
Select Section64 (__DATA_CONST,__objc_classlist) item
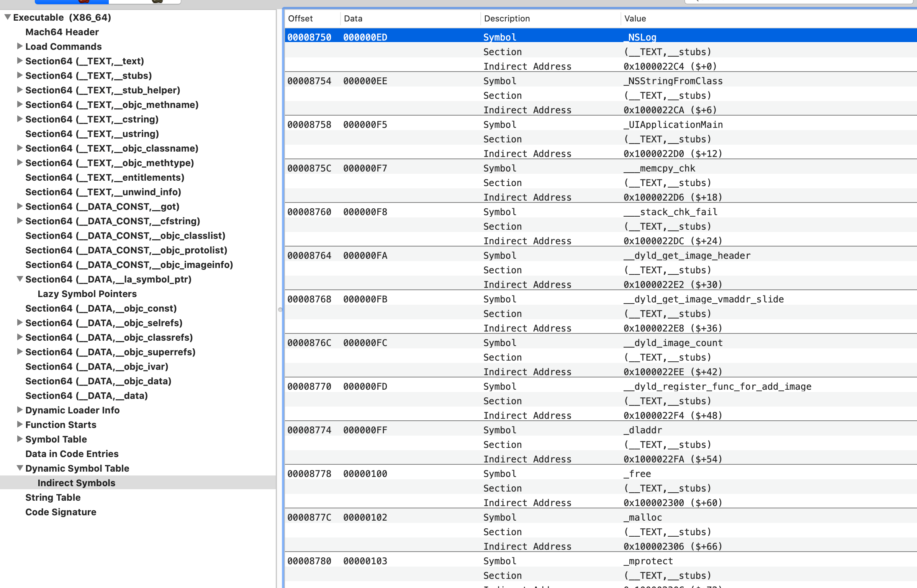[125, 236]
